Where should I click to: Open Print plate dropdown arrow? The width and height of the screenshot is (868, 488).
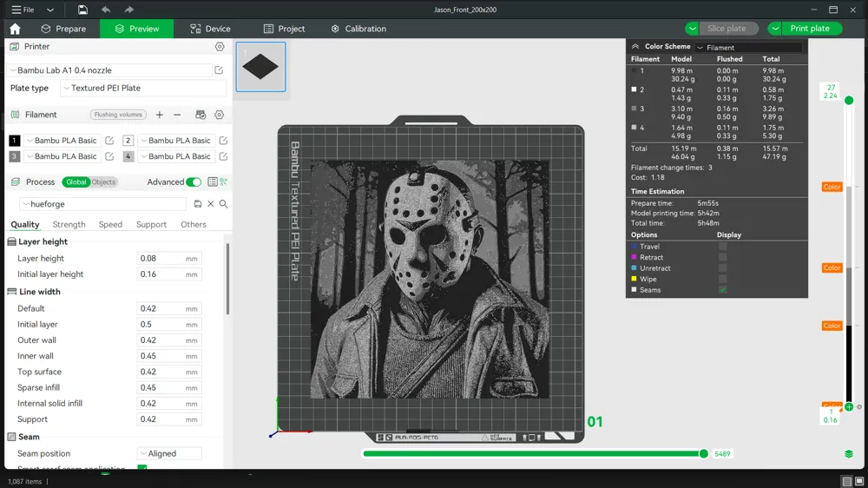click(775, 29)
